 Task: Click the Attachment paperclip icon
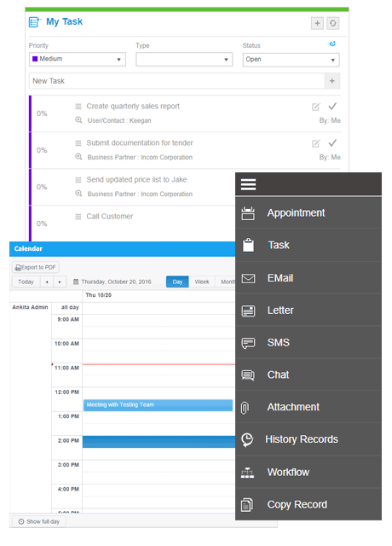pos(245,408)
